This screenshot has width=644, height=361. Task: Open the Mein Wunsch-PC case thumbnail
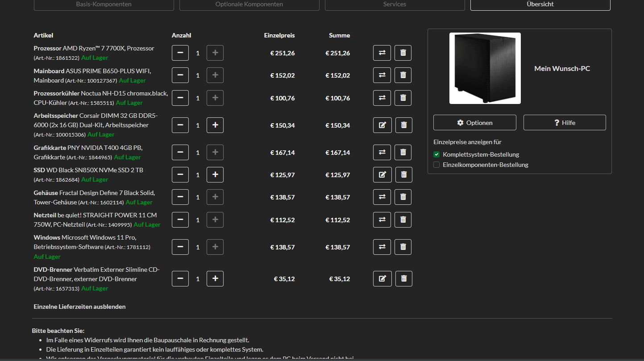coord(485,68)
